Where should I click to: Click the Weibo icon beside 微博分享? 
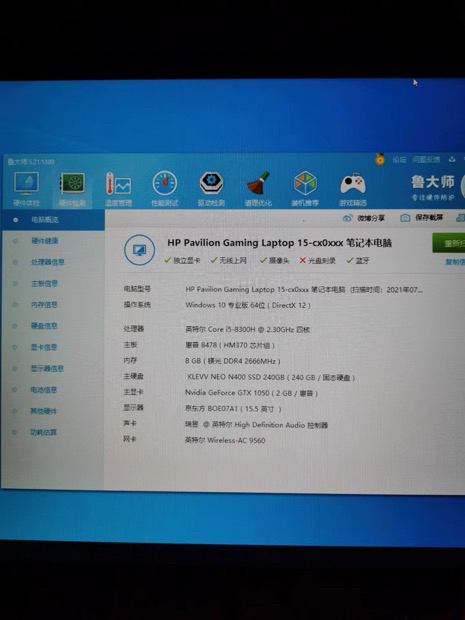tap(348, 218)
